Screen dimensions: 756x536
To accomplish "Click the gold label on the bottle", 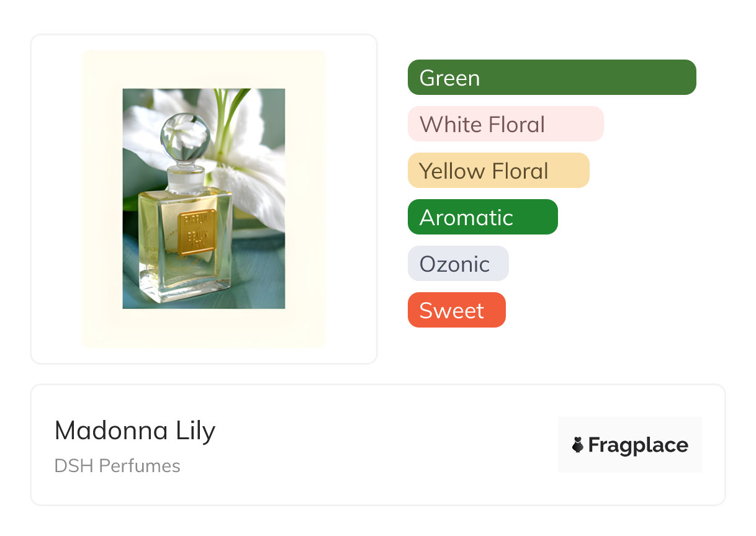I will [x=197, y=233].
